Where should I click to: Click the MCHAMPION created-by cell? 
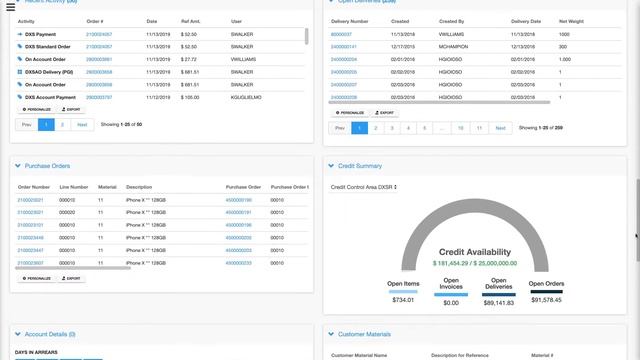click(x=453, y=47)
